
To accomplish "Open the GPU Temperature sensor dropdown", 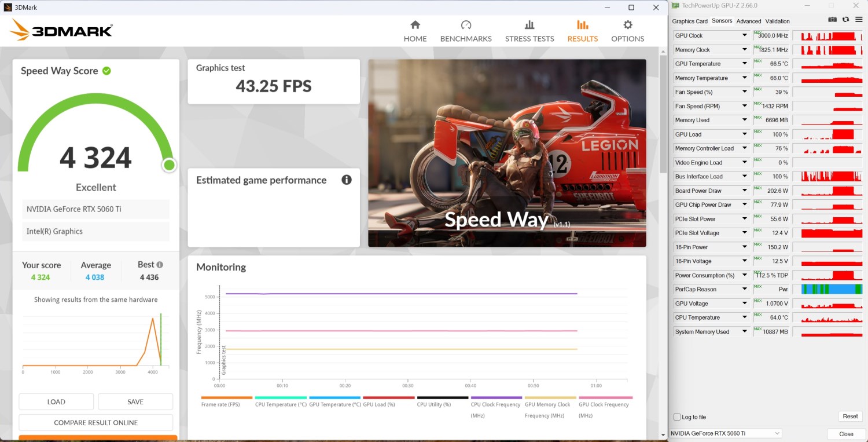I will [745, 64].
